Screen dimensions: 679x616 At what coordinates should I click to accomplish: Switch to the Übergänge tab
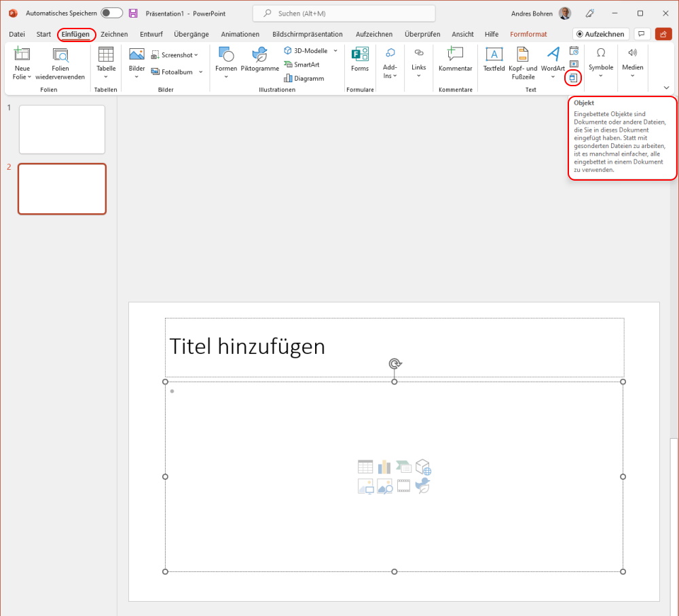pos(191,34)
